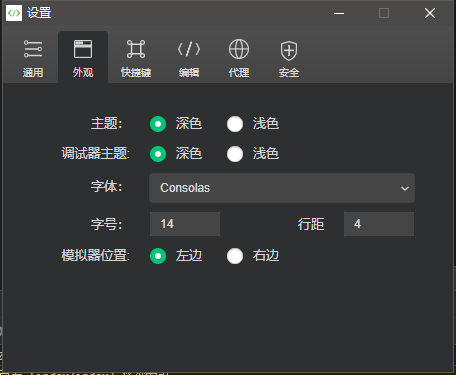Image resolution: width=456 pixels, height=375 pixels.
Task: Open the 安全 shield security icon
Action: pos(289,51)
